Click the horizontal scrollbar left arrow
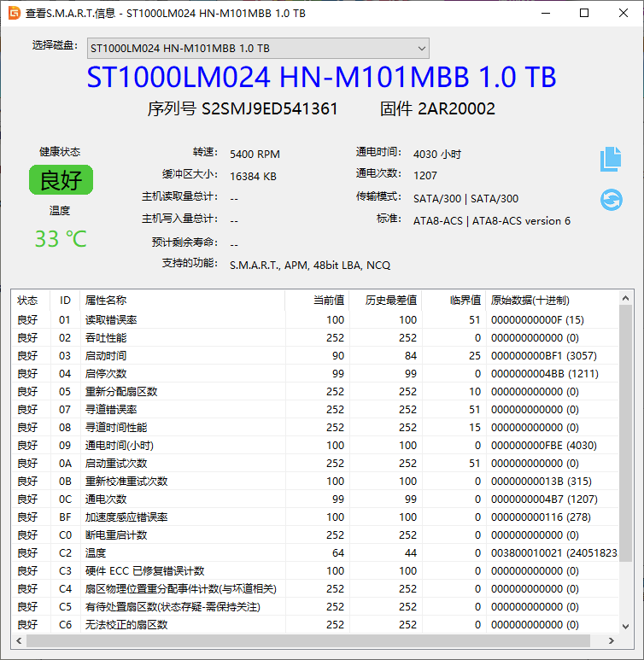The width and height of the screenshot is (644, 660). coord(19,640)
